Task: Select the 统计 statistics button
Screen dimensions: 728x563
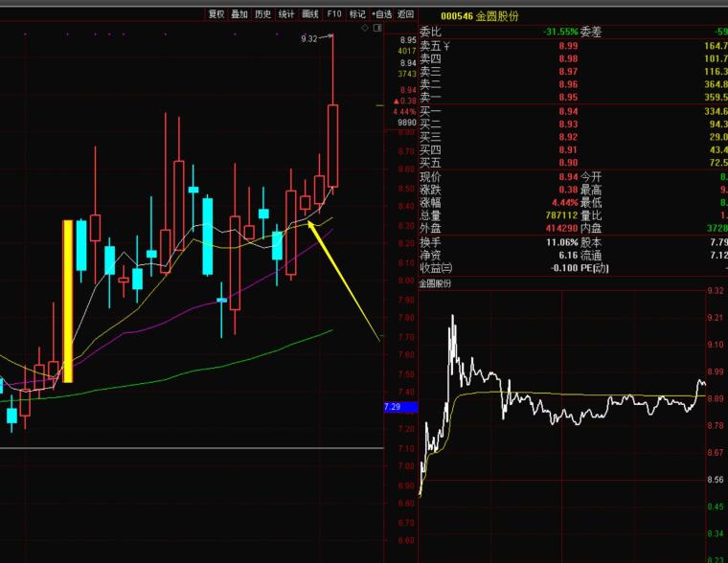Action: (x=286, y=14)
